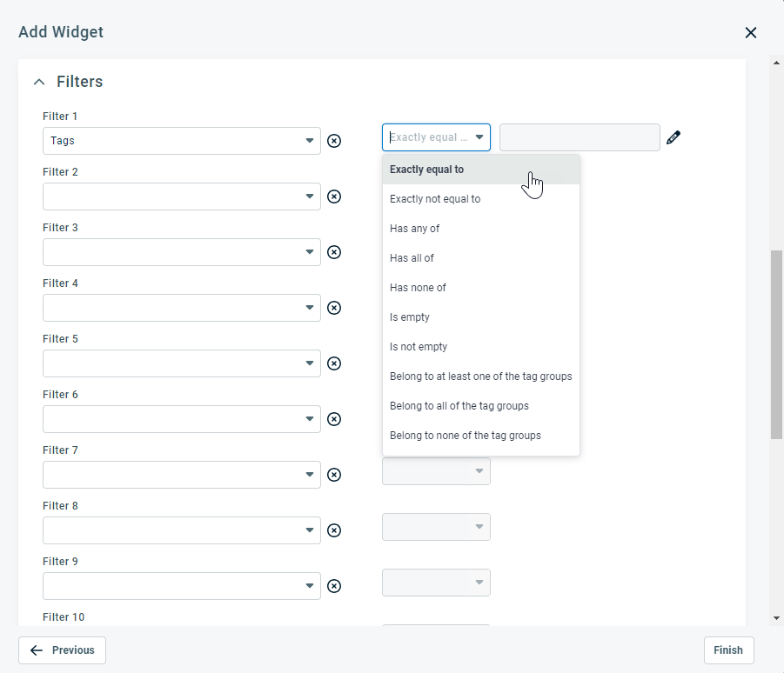784x673 pixels.
Task: Pick 'Is not empty' from the list
Action: [419, 347]
